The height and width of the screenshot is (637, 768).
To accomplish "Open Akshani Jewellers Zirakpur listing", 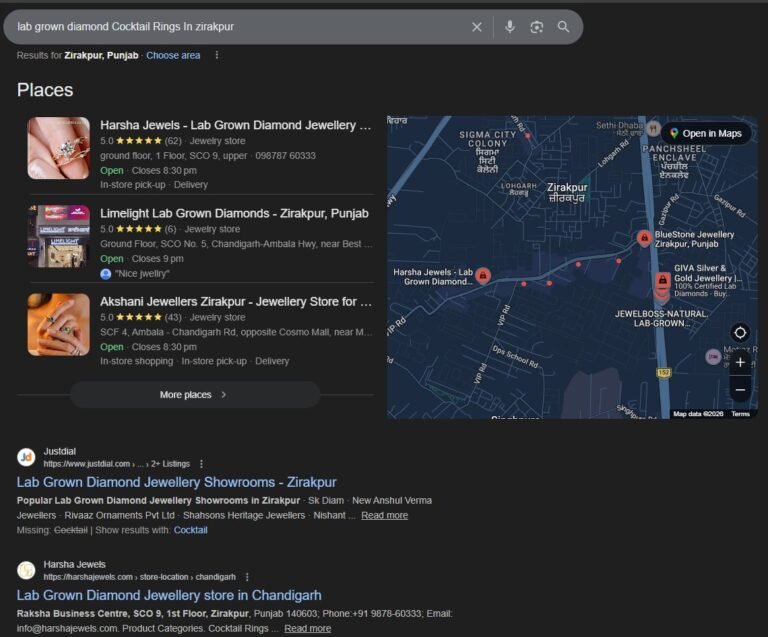I will [236, 302].
